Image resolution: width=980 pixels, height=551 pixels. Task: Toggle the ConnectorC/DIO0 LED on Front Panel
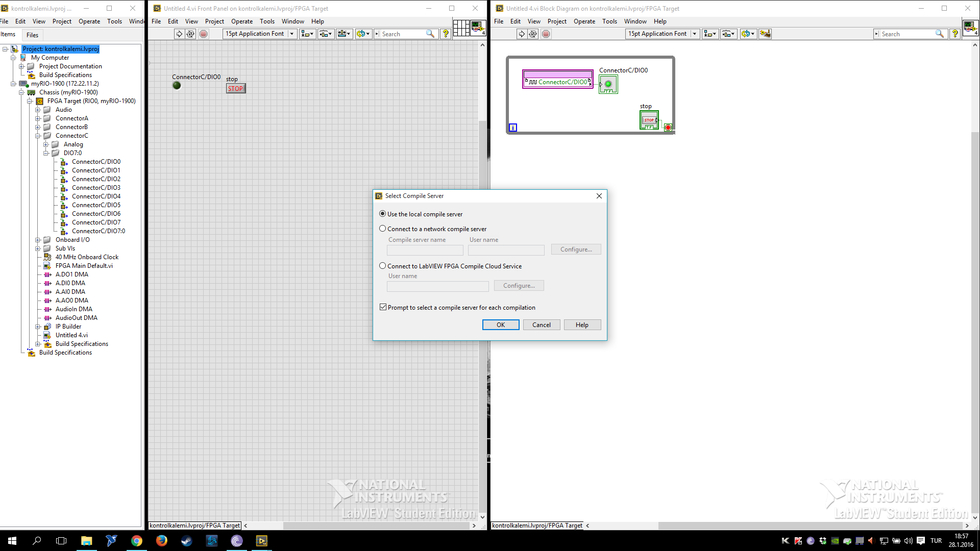(177, 85)
